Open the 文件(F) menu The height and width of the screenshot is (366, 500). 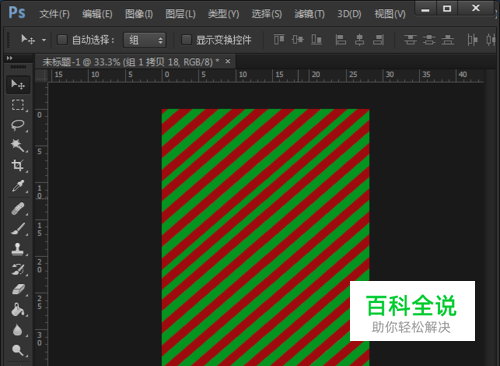pyautogui.click(x=55, y=14)
